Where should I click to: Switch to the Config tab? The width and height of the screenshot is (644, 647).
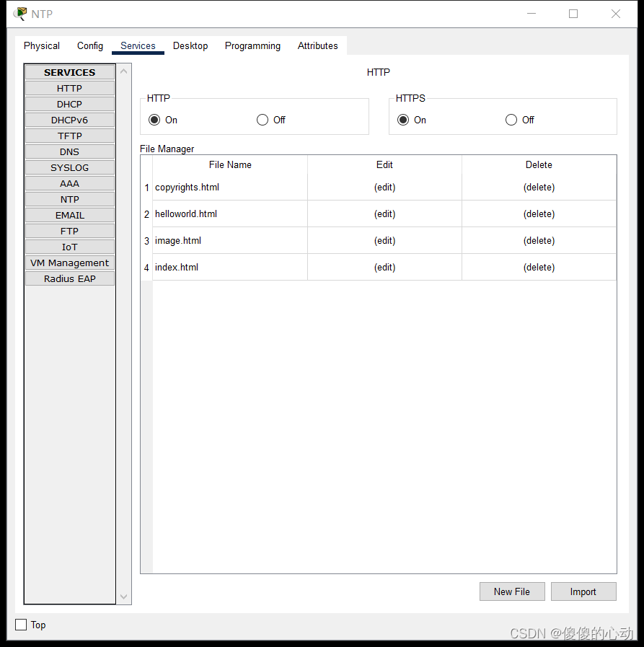pyautogui.click(x=89, y=45)
